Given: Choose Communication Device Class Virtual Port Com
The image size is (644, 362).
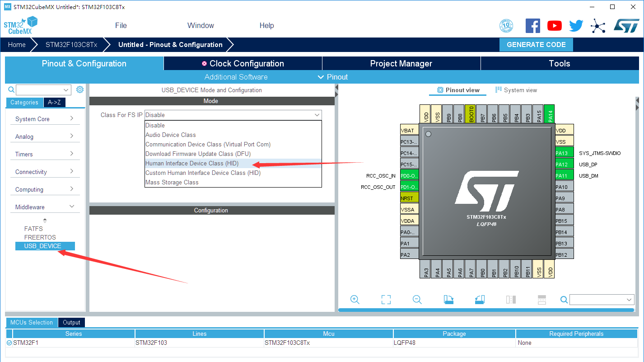Looking at the screenshot, I should [x=233, y=144].
